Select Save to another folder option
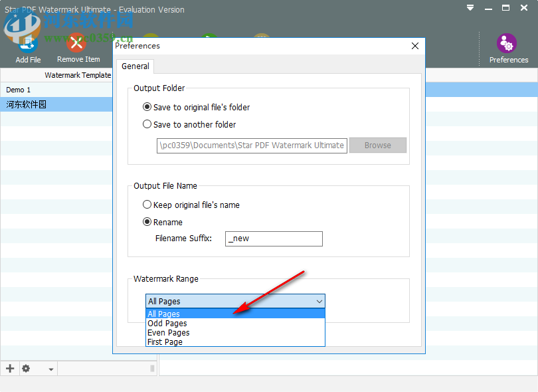 (147, 124)
